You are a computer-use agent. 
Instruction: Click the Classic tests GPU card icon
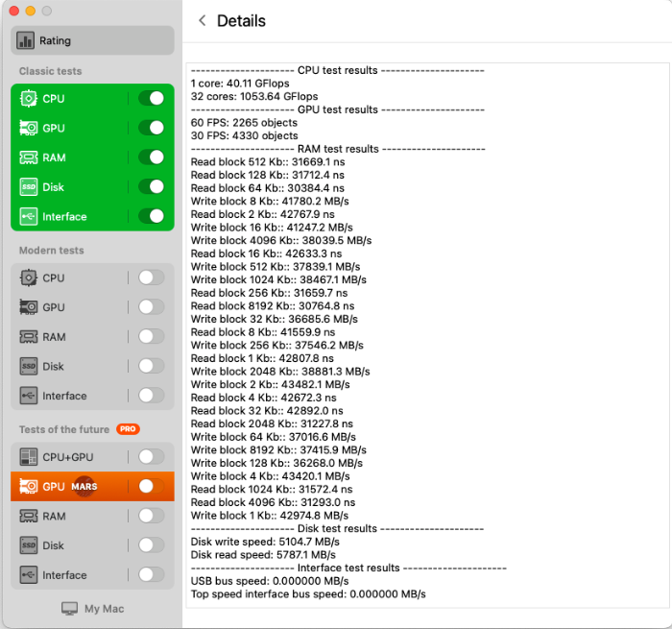tap(28, 128)
